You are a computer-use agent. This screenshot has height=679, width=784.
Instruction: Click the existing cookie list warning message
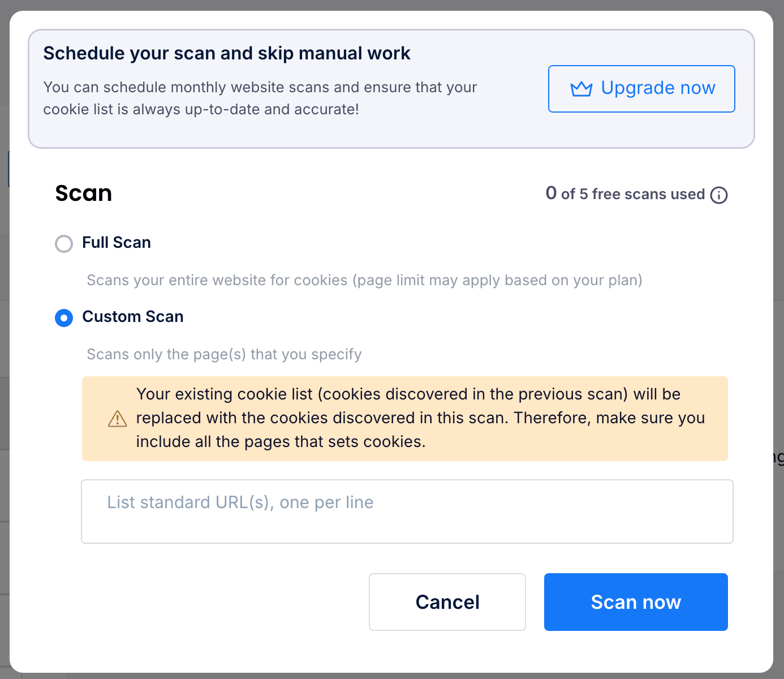[420, 418]
